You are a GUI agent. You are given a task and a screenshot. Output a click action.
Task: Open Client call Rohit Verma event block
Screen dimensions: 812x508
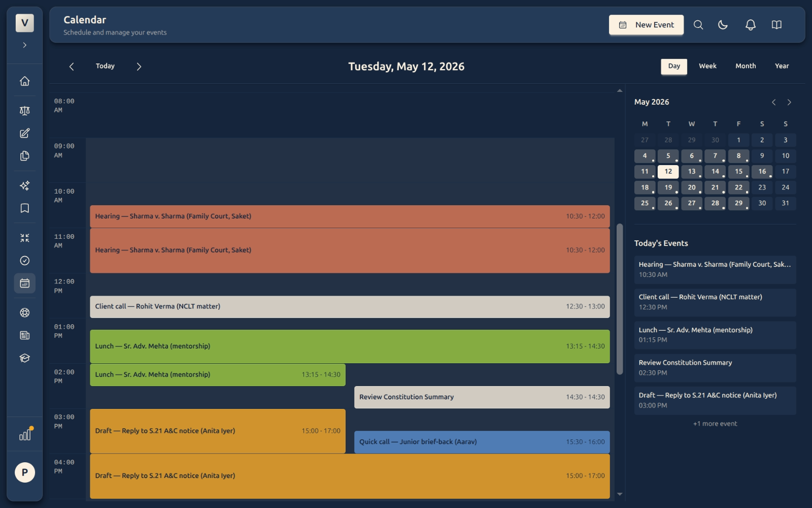coord(350,307)
